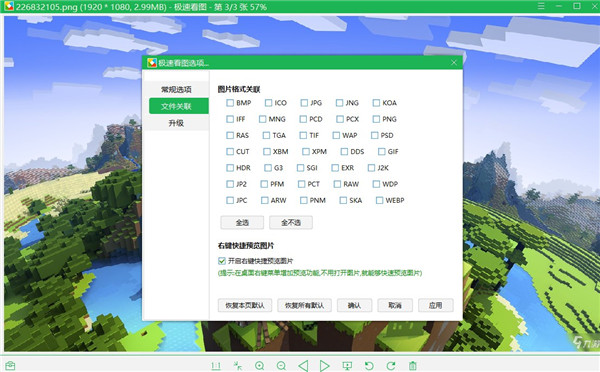The height and width of the screenshot is (372, 600).
Task: Delete image with the trash can icon
Action: point(412,366)
